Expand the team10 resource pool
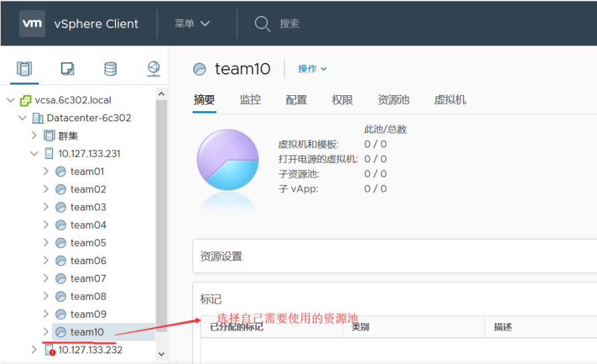The width and height of the screenshot is (597, 364). tap(46, 332)
